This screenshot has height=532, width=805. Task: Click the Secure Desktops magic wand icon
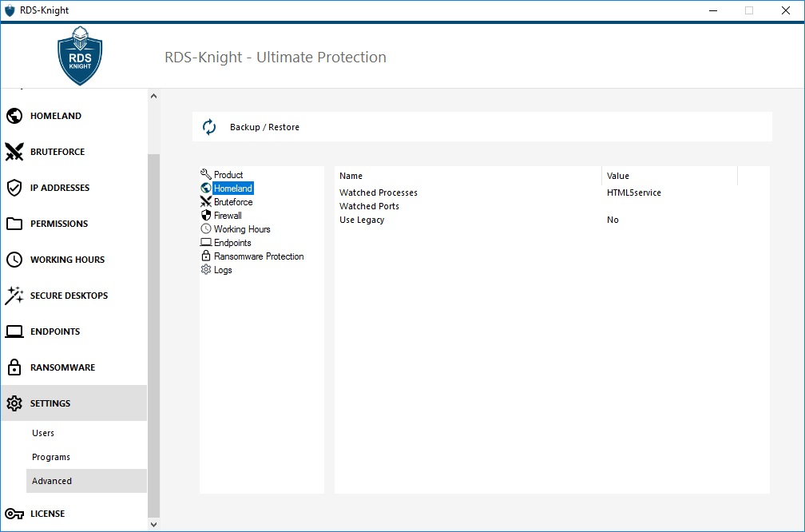[x=14, y=296]
